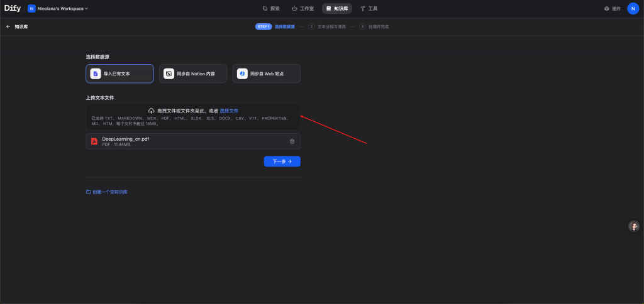
Task: Select the 知识库 tab
Action: [336, 9]
